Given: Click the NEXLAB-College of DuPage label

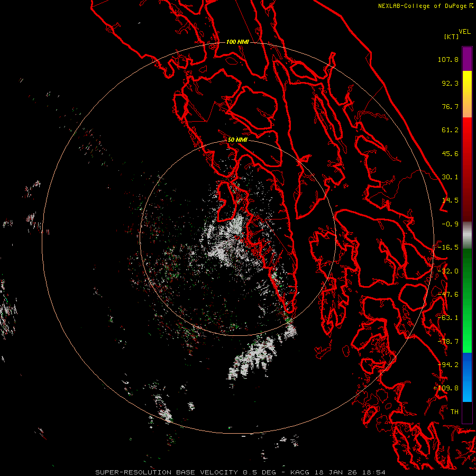Looking at the screenshot, I should point(422,6).
